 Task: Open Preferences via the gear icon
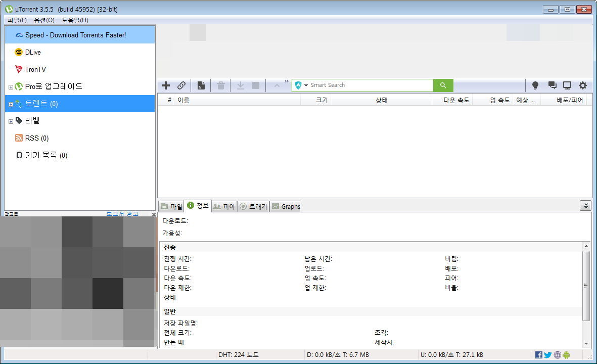coord(582,85)
